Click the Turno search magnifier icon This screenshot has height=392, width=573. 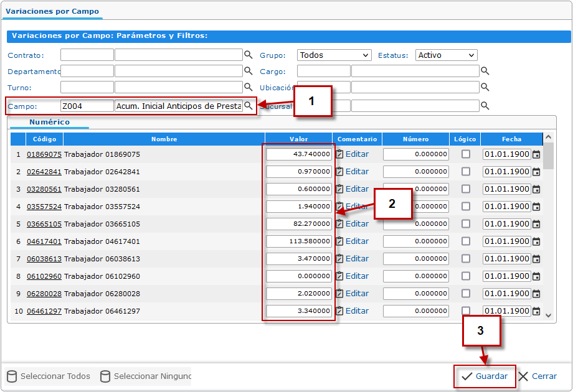[x=248, y=87]
